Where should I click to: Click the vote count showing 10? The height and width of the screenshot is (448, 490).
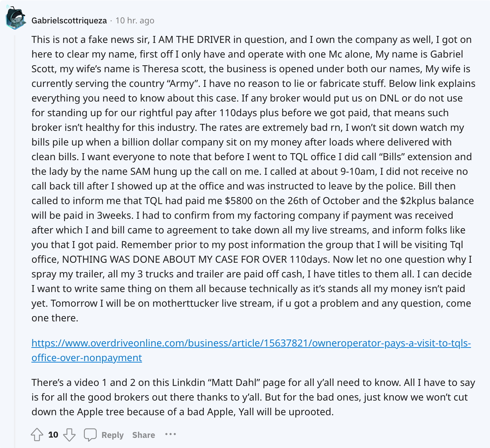pos(53,435)
